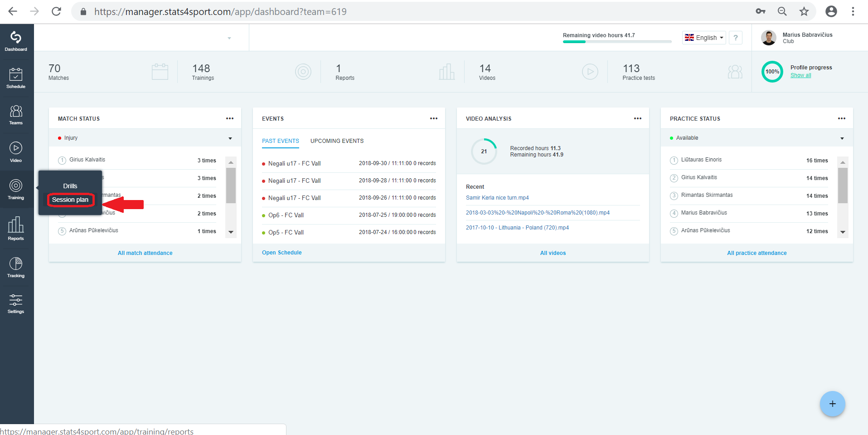Image resolution: width=868 pixels, height=435 pixels.
Task: Open the English language dropdown
Action: [x=704, y=38]
